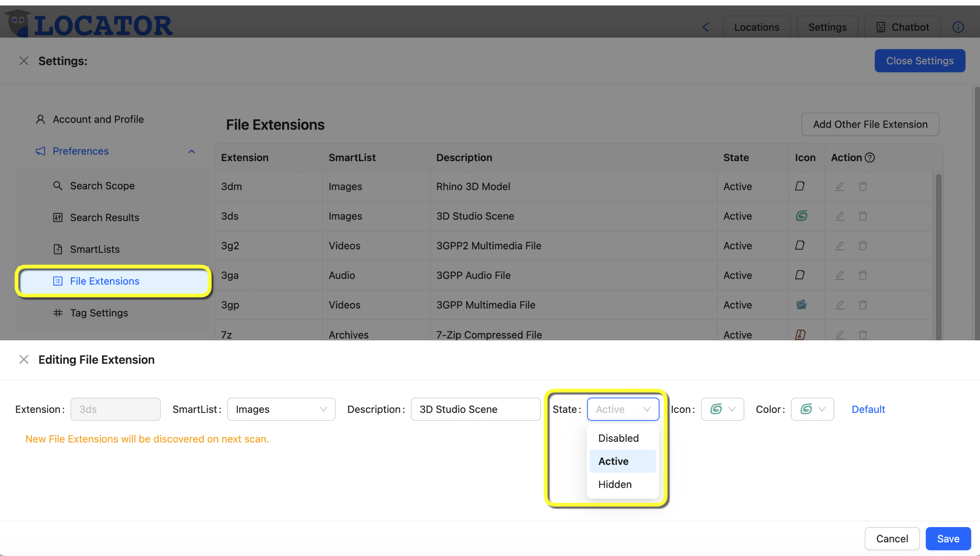The image size is (980, 556).
Task: Open the SmartList Images dropdown
Action: [281, 409]
